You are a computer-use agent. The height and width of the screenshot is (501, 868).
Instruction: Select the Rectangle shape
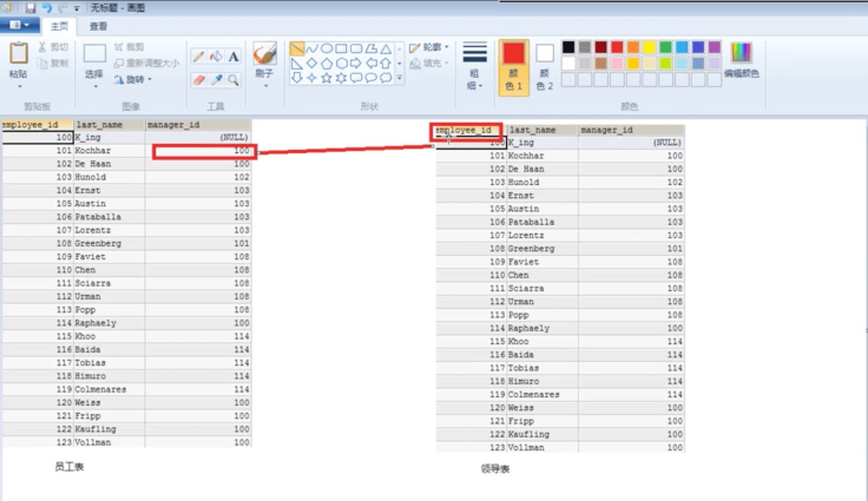tap(342, 49)
